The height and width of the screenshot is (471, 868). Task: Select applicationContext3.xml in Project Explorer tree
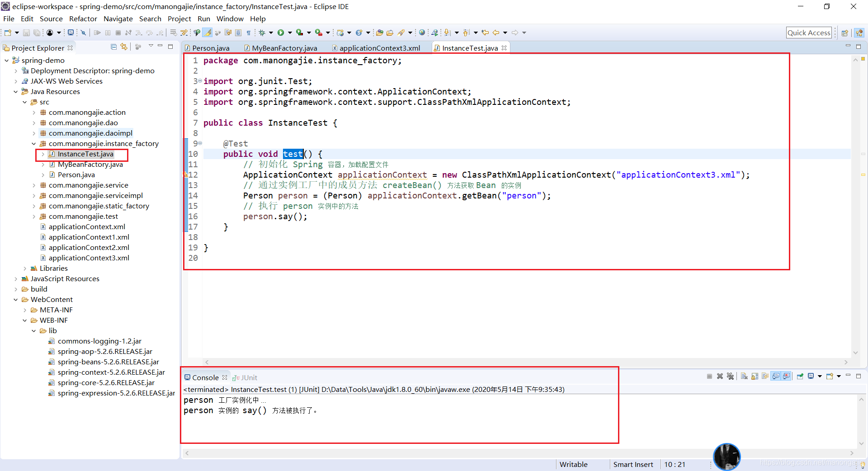(x=89, y=258)
